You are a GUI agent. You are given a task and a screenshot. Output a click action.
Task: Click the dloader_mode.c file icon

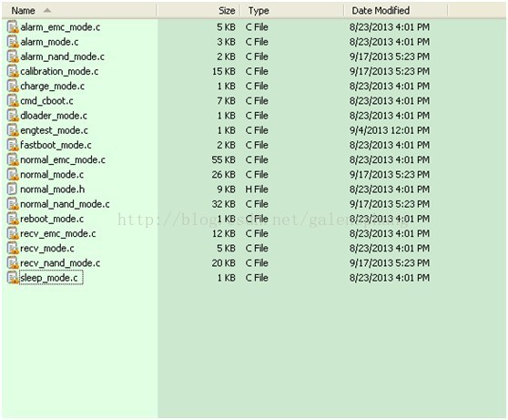(13, 116)
